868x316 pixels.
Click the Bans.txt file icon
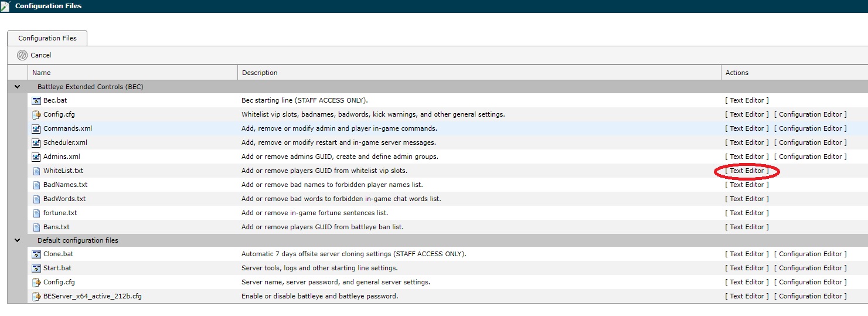click(x=36, y=227)
